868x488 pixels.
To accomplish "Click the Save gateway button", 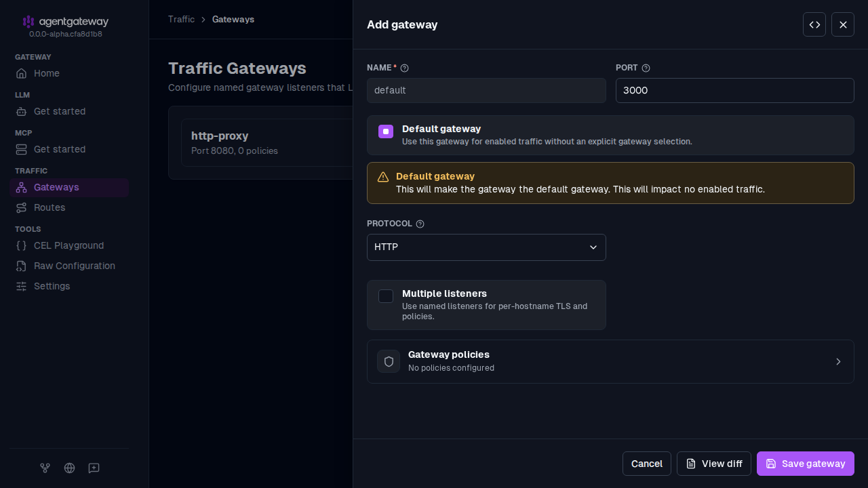I will point(806,464).
